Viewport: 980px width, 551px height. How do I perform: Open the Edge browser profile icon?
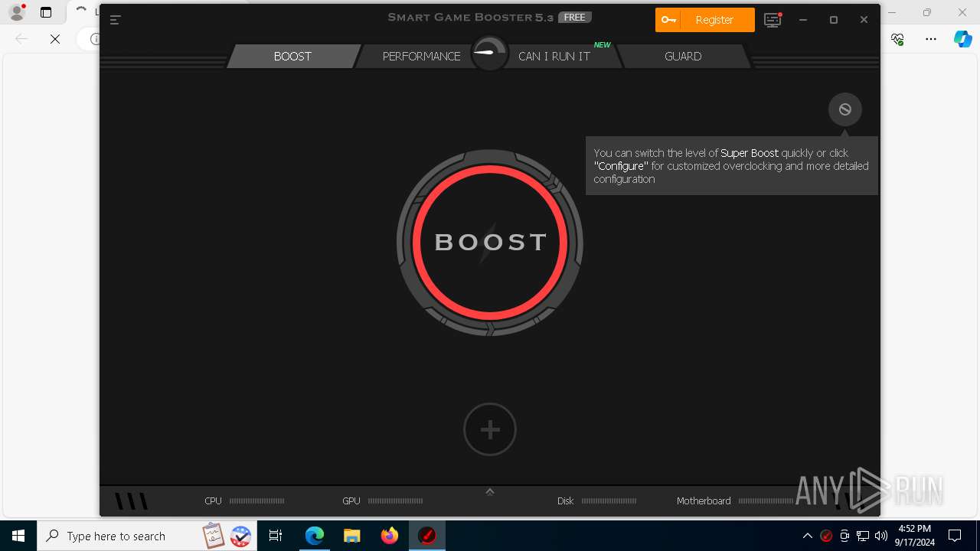pos(17,12)
